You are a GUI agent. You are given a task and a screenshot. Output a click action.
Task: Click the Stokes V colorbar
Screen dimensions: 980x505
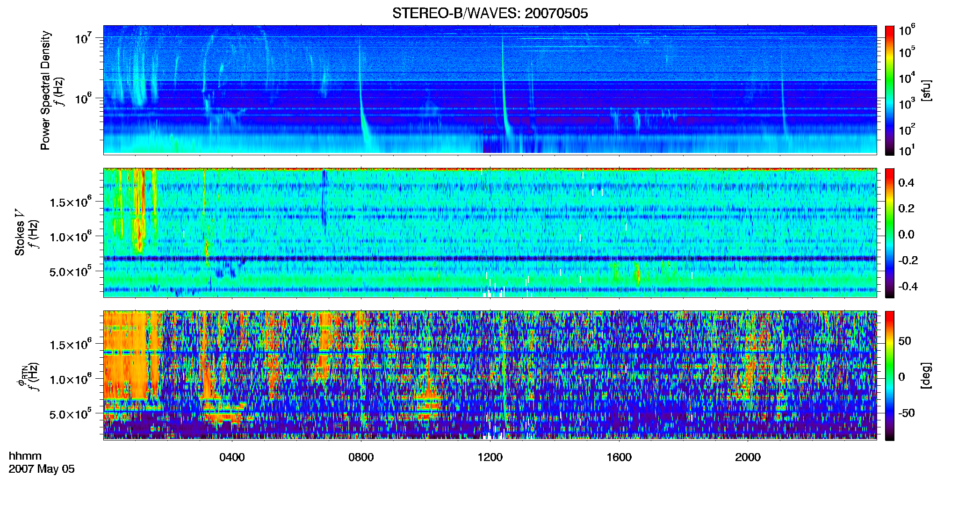point(889,233)
